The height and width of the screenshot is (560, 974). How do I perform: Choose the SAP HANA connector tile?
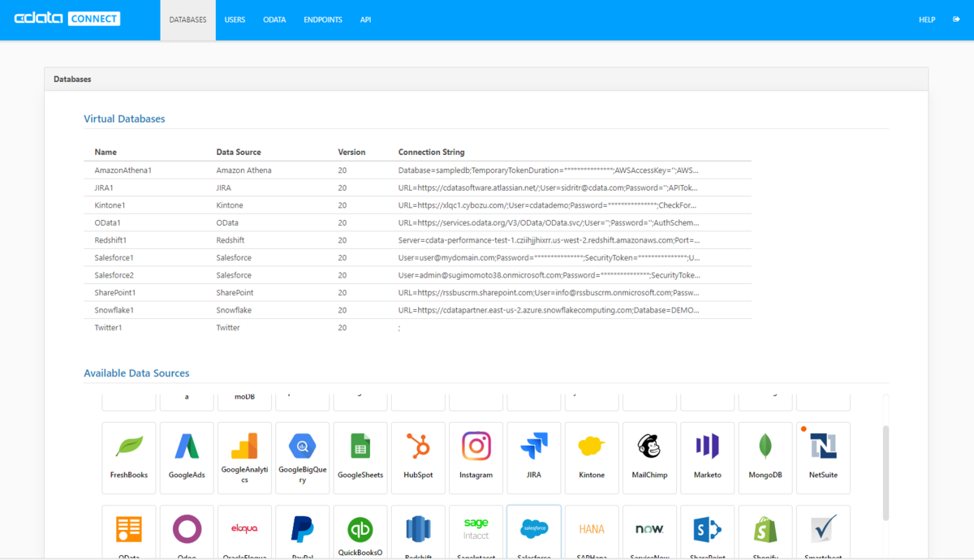point(592,532)
